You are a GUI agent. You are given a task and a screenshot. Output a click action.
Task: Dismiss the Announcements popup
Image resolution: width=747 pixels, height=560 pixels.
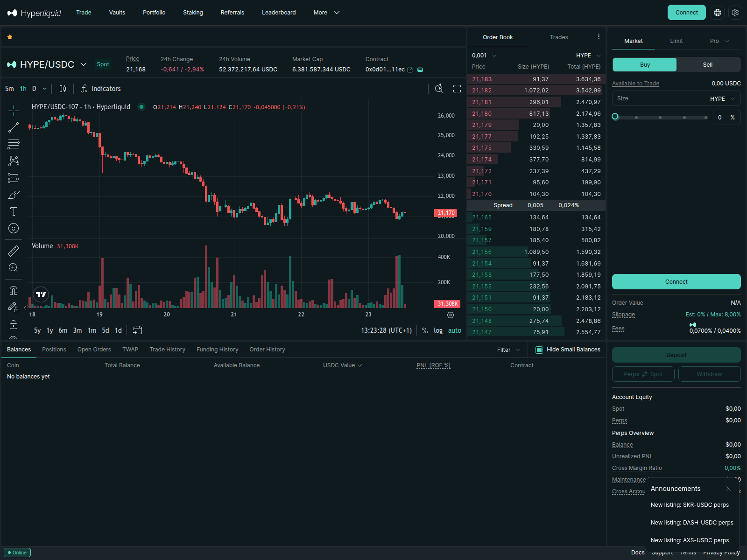pyautogui.click(x=728, y=489)
